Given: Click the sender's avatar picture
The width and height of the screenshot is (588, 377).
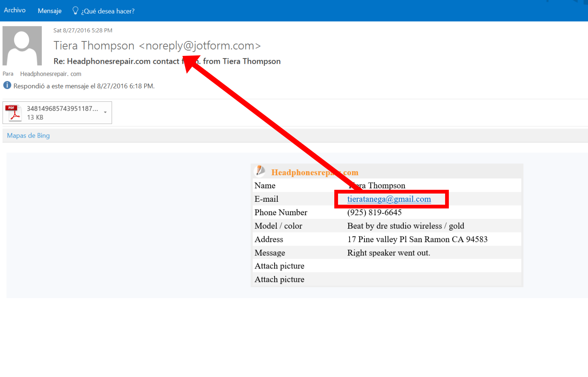Looking at the screenshot, I should (22, 46).
